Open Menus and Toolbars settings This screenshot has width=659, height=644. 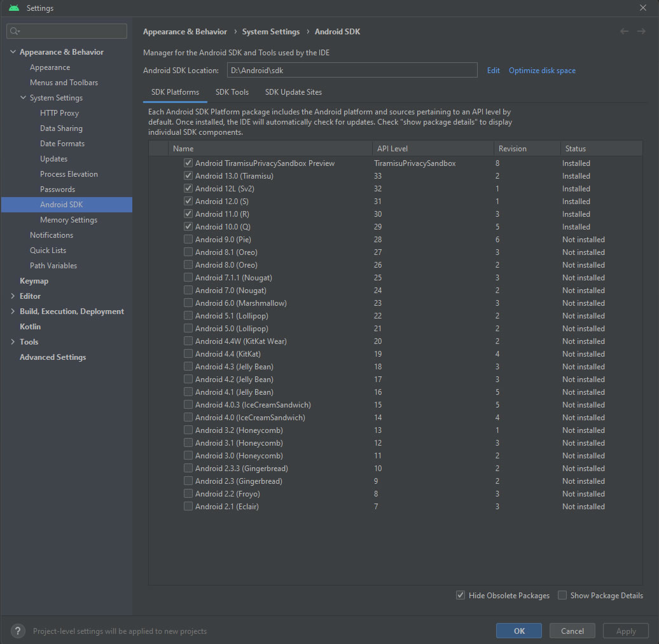pos(64,83)
